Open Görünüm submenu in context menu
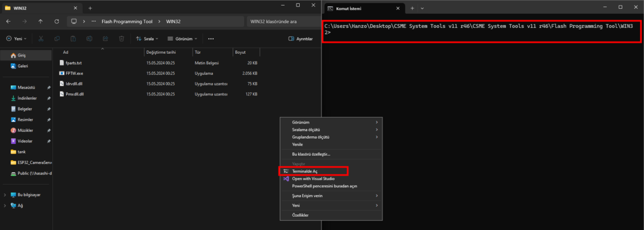 pos(331,122)
